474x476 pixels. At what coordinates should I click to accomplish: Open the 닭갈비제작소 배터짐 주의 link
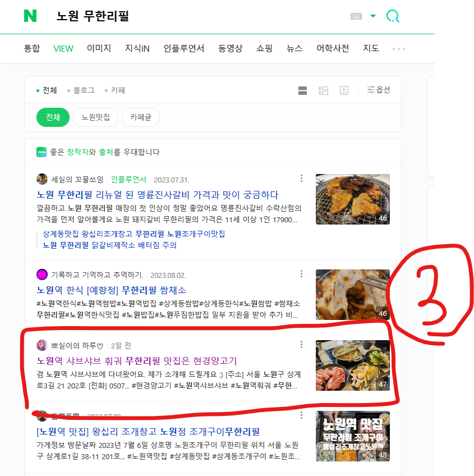point(109,245)
